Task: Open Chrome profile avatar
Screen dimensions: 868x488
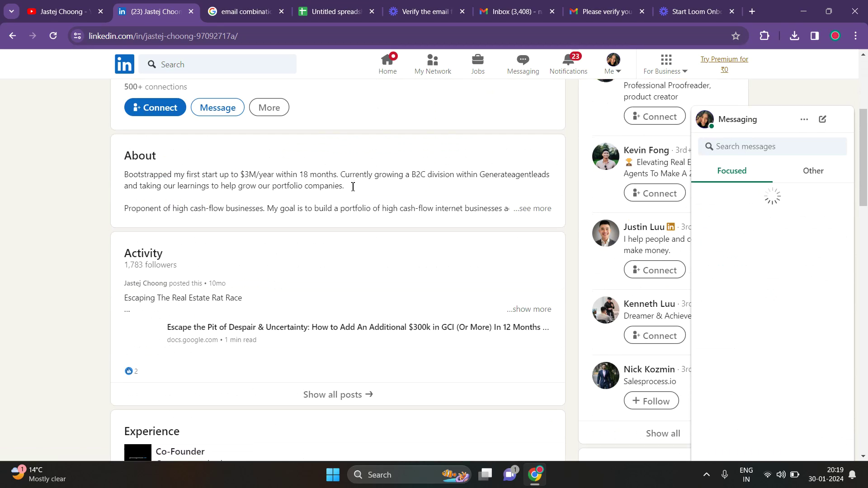Action: coord(835,36)
